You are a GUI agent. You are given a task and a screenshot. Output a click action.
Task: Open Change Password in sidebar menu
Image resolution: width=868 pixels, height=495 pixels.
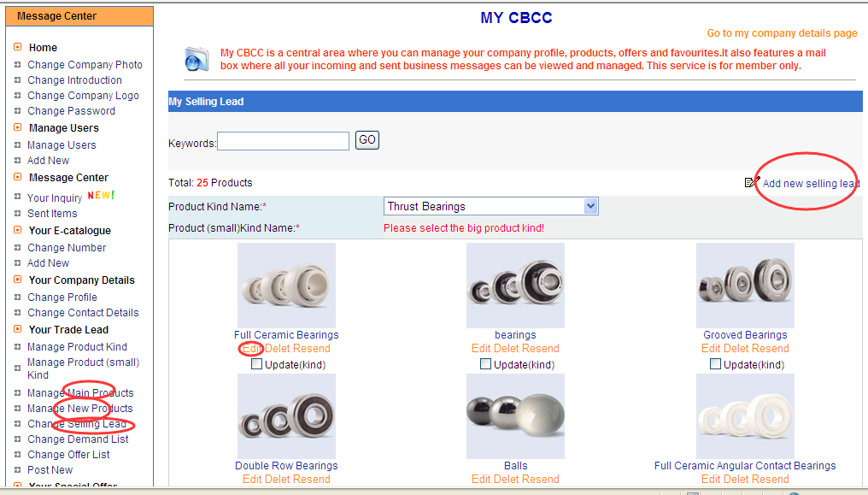click(71, 111)
